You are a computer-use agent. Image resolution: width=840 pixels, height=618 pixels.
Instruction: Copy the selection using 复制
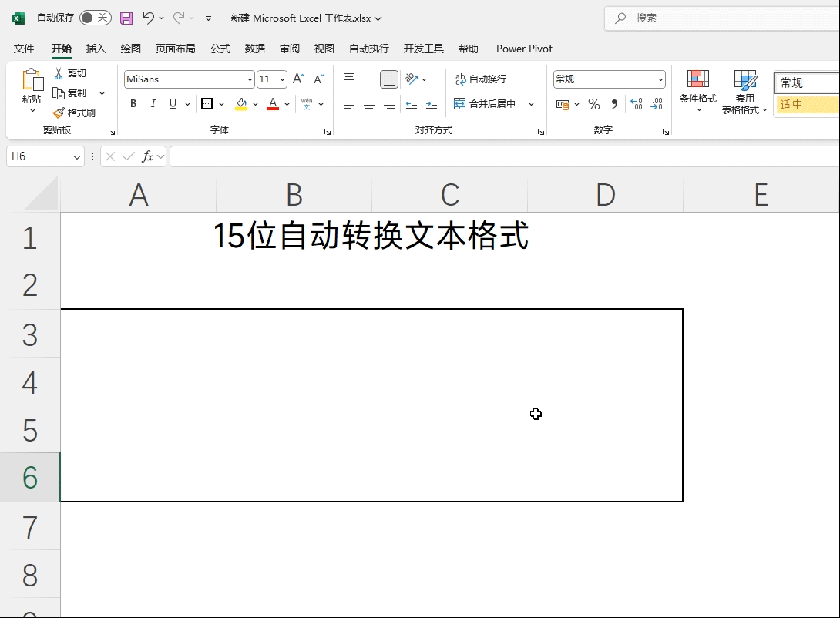(71, 92)
